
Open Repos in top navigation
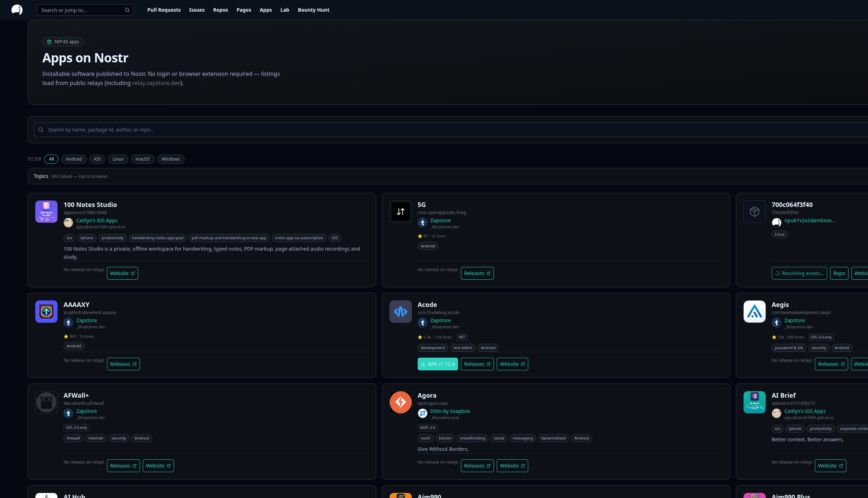point(220,10)
